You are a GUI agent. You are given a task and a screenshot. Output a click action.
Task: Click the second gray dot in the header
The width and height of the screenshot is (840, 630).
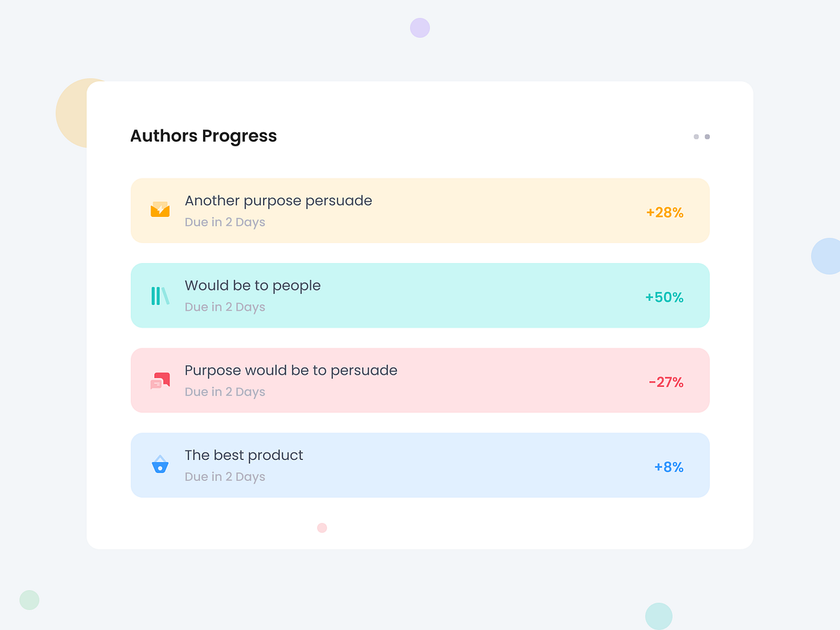706,136
